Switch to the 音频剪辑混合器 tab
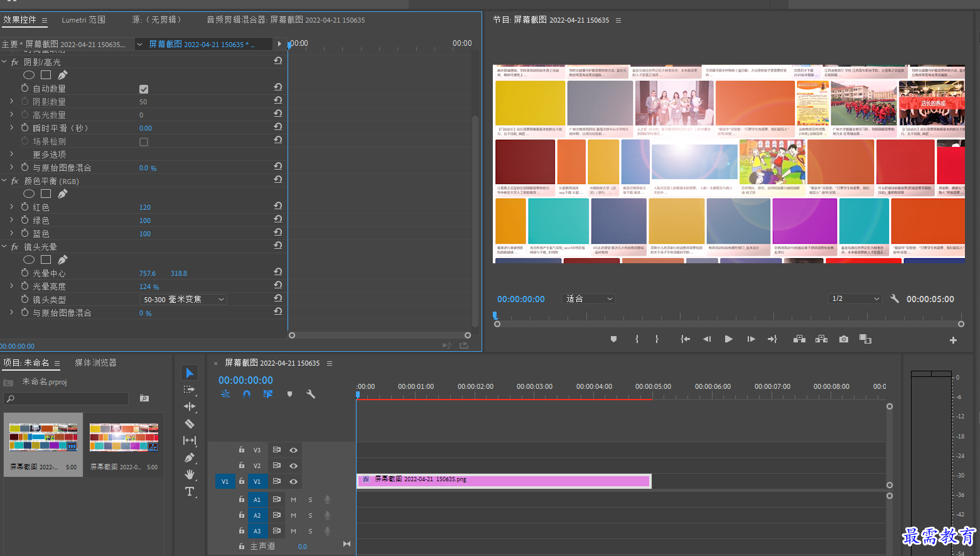This screenshot has width=980, height=556. [286, 20]
